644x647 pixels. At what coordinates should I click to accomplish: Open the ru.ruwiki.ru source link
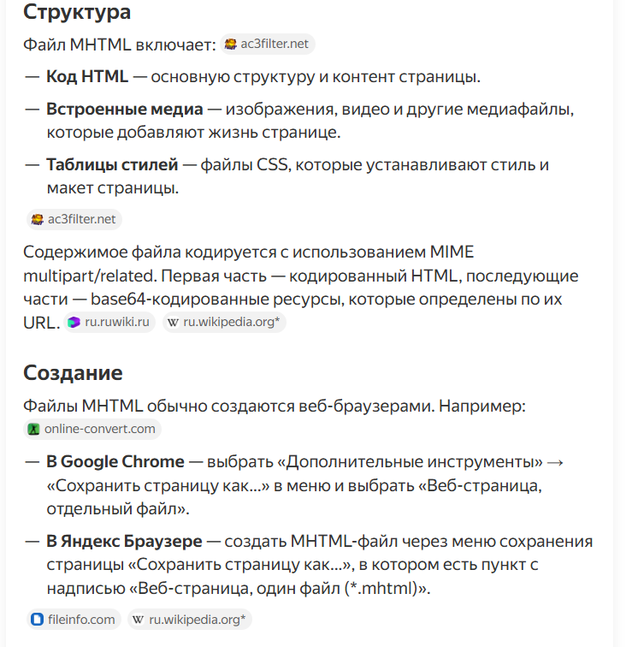pos(117,322)
